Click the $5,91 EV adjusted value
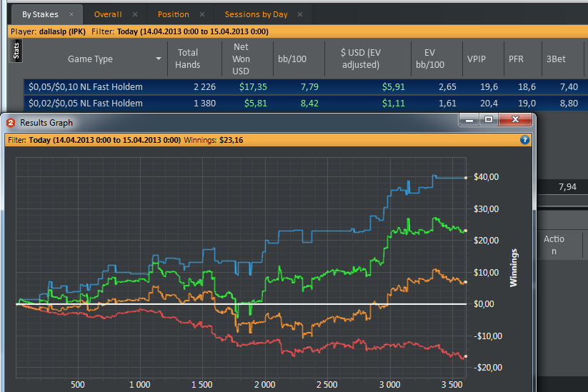 tap(394, 87)
